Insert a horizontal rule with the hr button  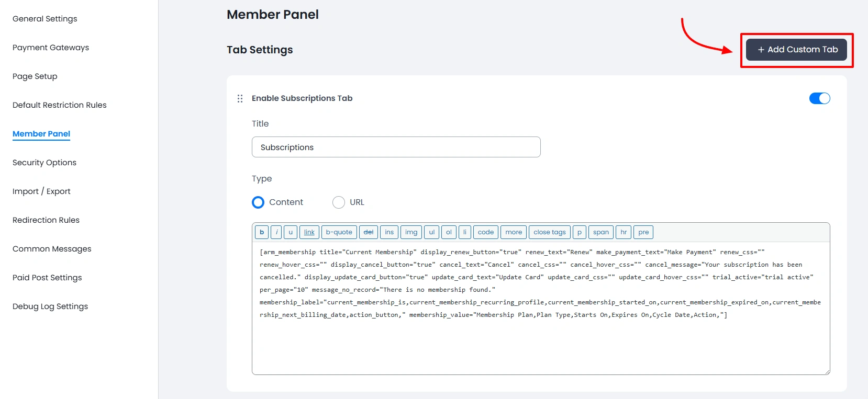pos(623,232)
